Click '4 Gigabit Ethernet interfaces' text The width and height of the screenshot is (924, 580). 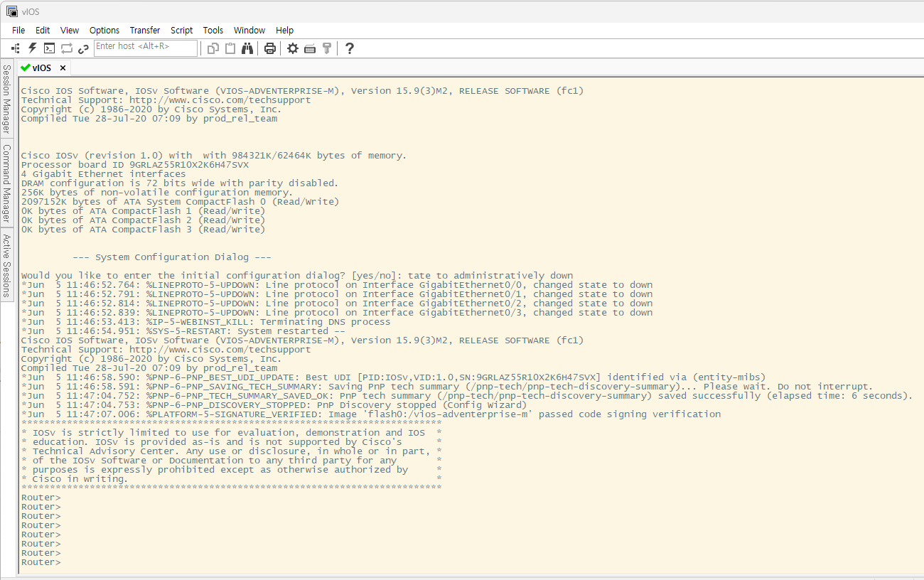(104, 174)
